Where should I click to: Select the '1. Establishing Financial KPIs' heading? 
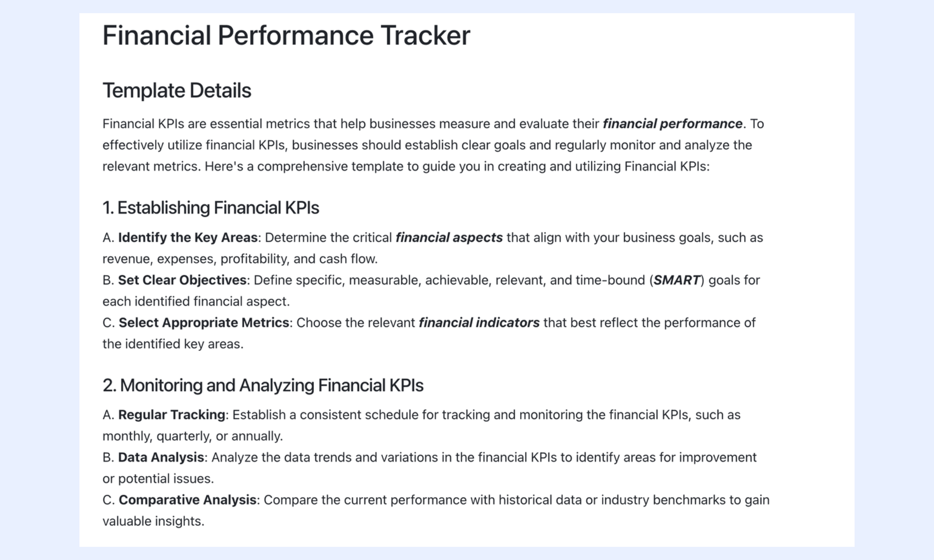211,208
